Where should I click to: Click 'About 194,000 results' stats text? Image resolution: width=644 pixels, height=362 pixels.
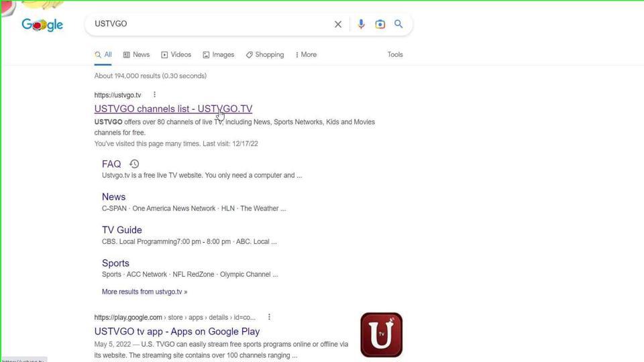coord(150,76)
